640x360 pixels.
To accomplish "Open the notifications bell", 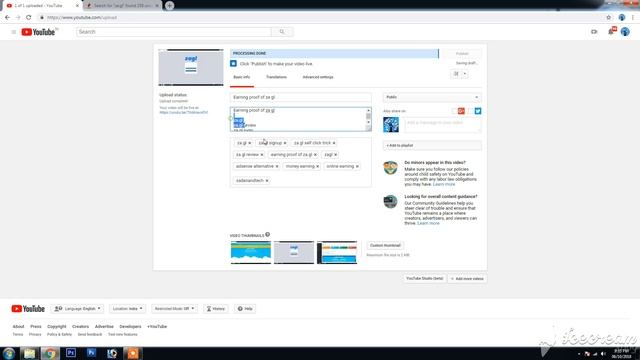I will click(611, 31).
